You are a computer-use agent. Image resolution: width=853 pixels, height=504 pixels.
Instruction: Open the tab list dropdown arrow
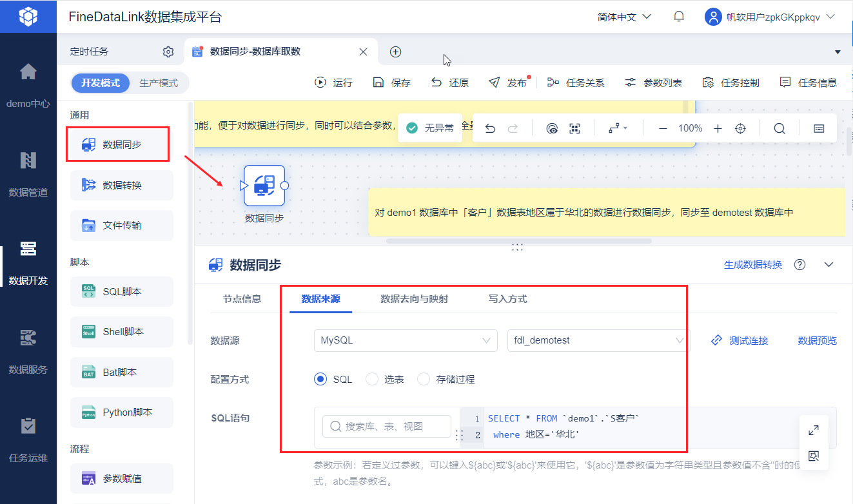[838, 52]
